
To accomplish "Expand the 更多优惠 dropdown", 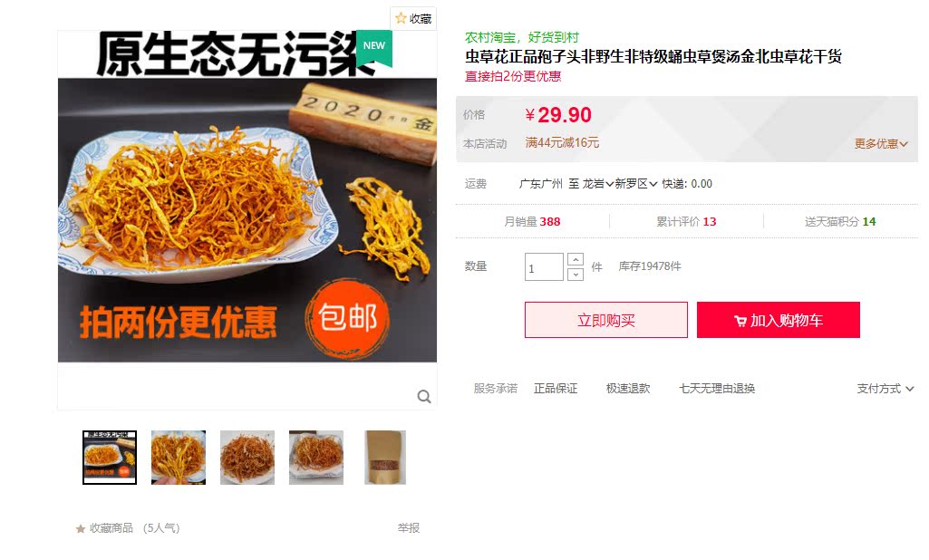I will [881, 143].
